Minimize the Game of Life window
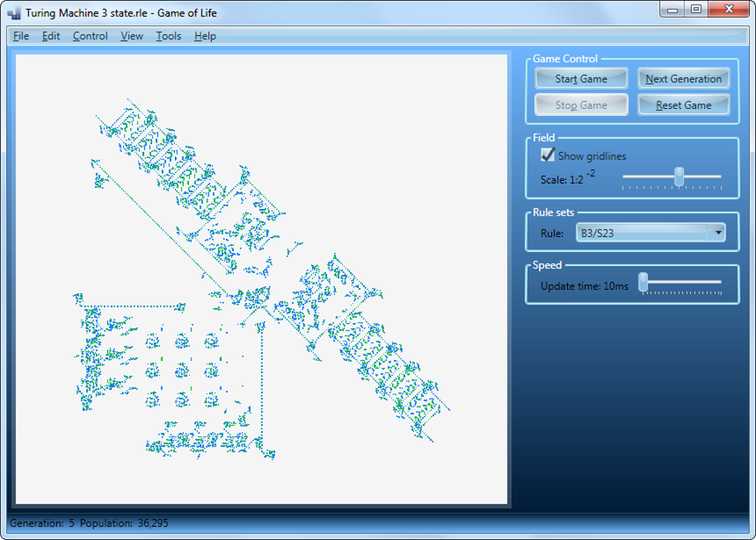Image resolution: width=756 pixels, height=540 pixels. 672,9
